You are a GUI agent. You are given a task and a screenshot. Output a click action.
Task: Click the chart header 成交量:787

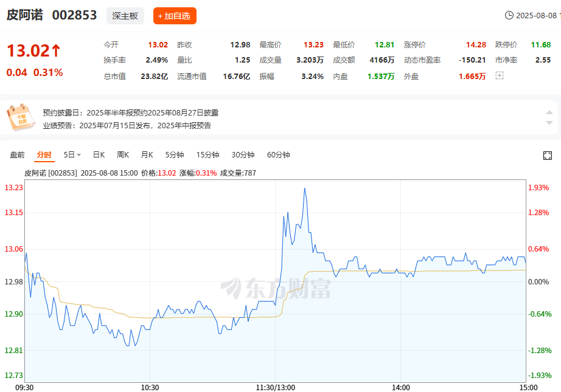point(238,173)
